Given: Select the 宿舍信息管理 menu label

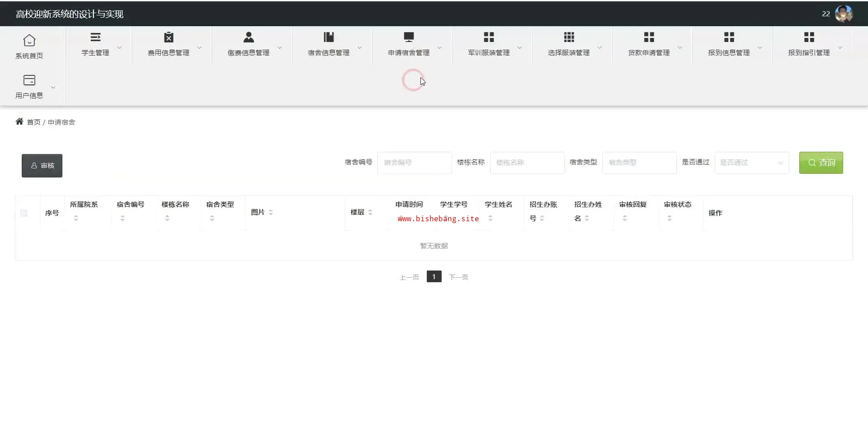Looking at the screenshot, I should click(329, 53).
